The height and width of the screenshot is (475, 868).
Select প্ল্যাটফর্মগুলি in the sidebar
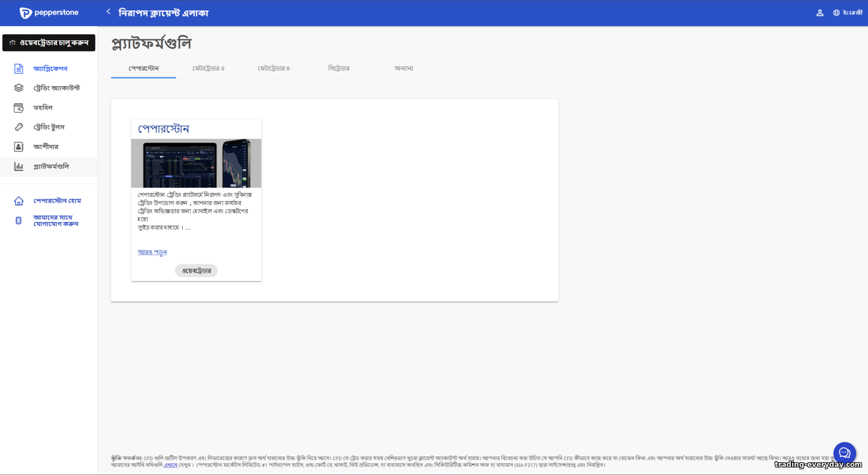pos(51,166)
